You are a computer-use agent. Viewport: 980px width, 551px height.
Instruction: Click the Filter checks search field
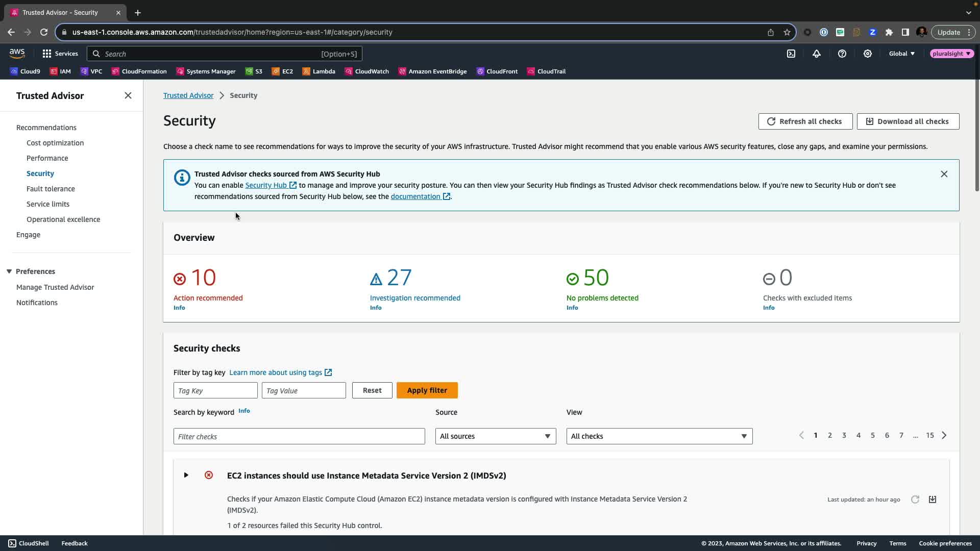point(299,436)
